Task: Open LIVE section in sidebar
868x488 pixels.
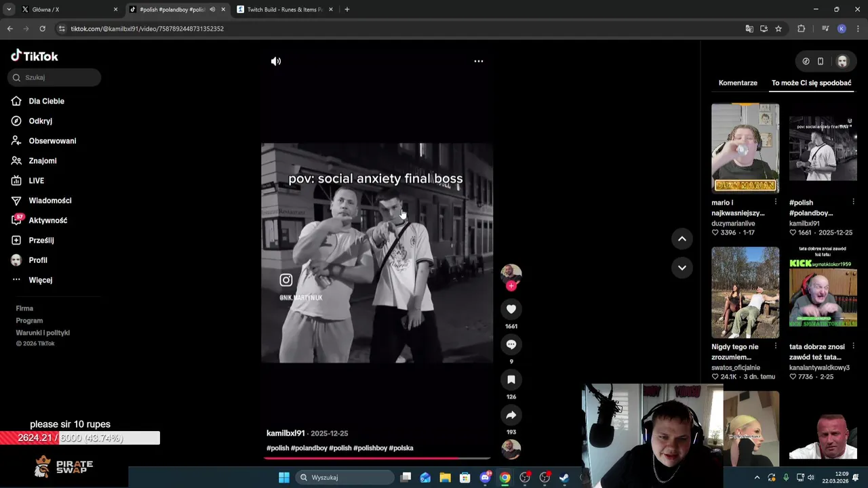Action: 36,180
